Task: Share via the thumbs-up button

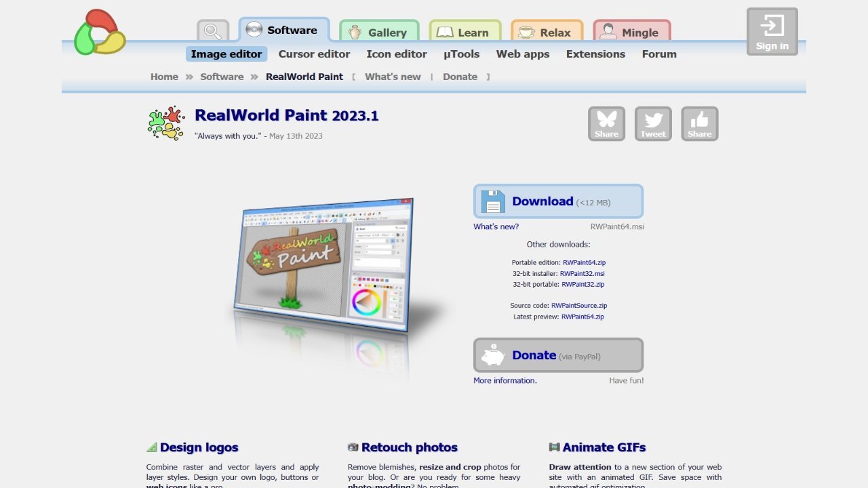Action: point(699,124)
